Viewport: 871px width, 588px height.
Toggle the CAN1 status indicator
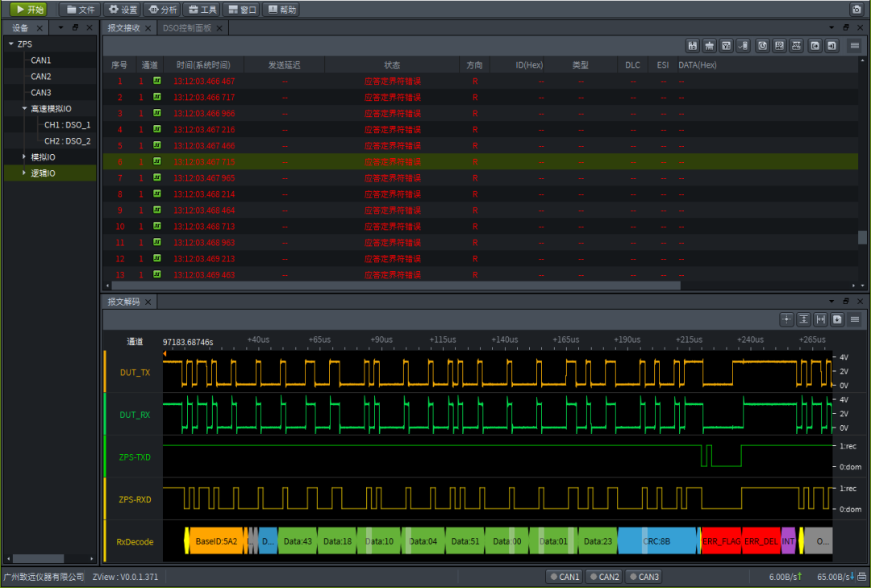(x=565, y=577)
